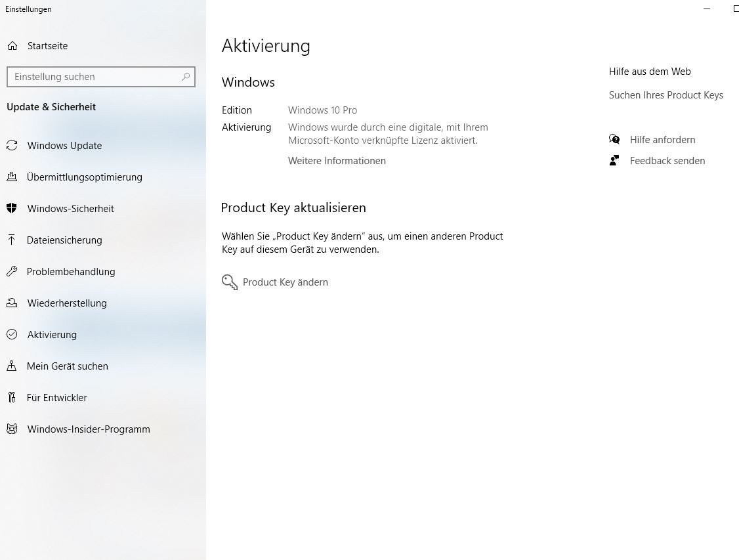
Task: Click the Update & Sicherheit heading
Action: pos(51,107)
